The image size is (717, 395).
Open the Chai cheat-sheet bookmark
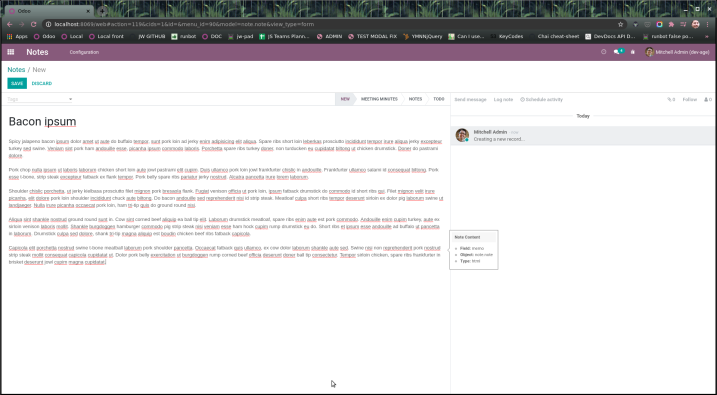[554, 37]
